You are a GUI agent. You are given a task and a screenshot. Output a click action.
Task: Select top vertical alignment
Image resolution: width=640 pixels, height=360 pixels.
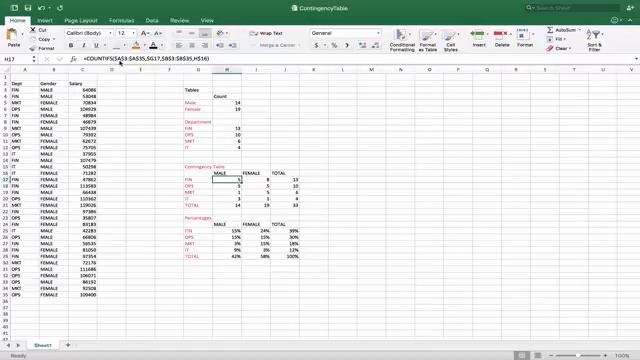pyautogui.click(x=179, y=33)
